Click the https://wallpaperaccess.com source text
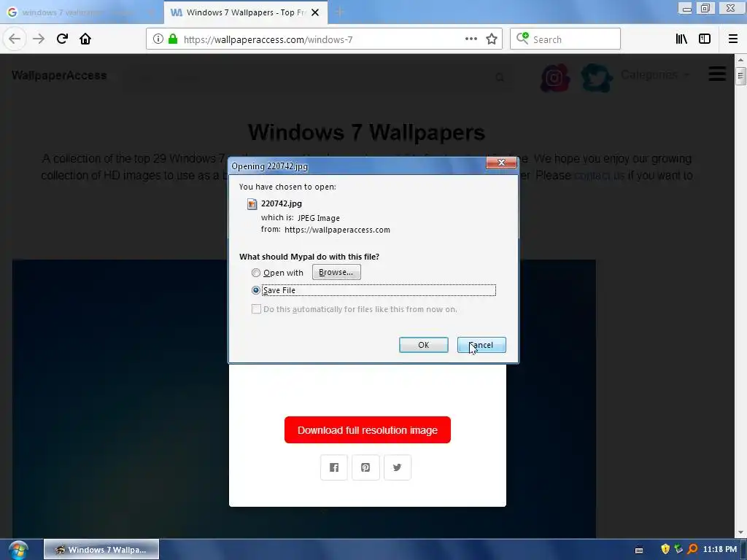 click(337, 230)
